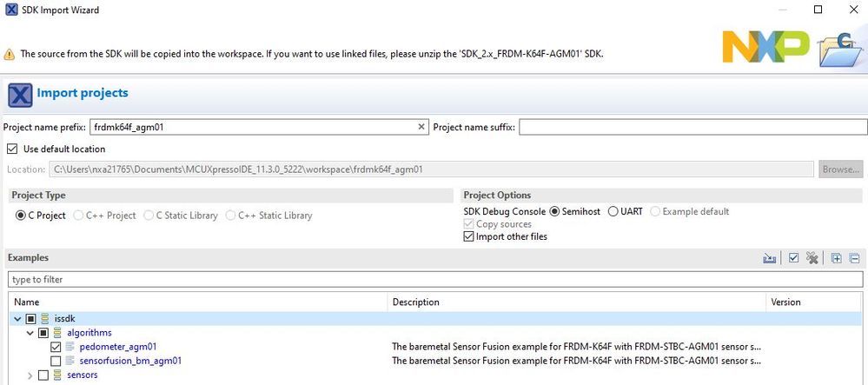This screenshot has width=868, height=385.
Task: Click the collapse all tree icon
Action: (x=854, y=258)
